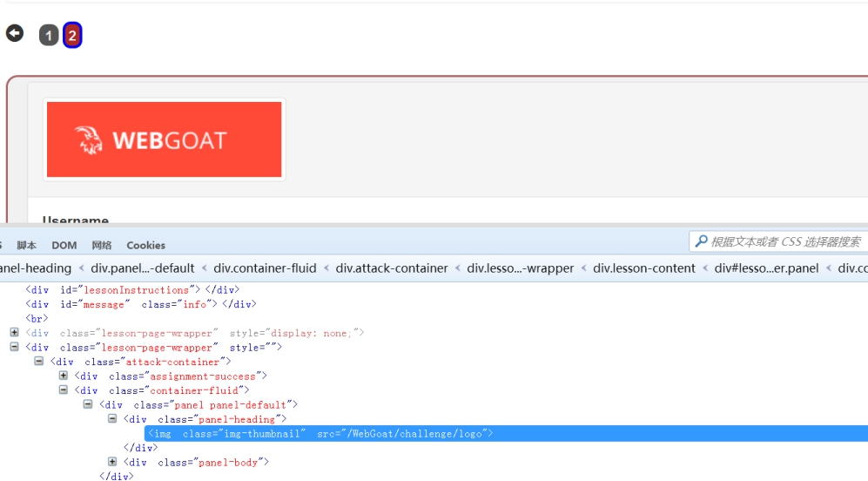
Task: Open the Cookies tab
Action: [x=145, y=245]
